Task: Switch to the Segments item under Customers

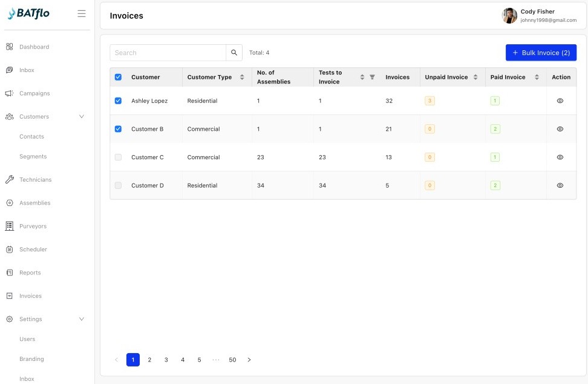Action: click(33, 156)
